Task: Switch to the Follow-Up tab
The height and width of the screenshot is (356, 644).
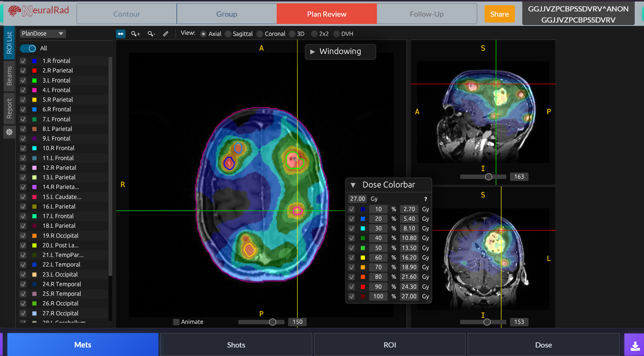Action: pos(426,14)
